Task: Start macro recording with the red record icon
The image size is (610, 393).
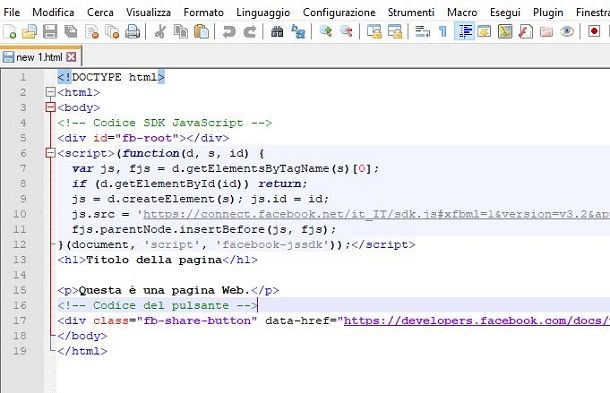Action: [x=594, y=32]
